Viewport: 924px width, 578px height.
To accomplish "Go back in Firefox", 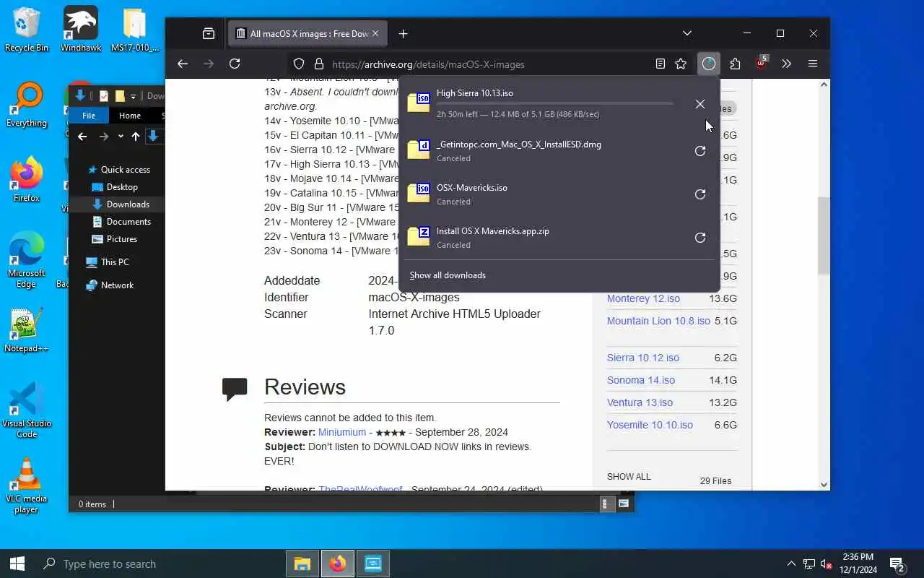I will tap(183, 64).
